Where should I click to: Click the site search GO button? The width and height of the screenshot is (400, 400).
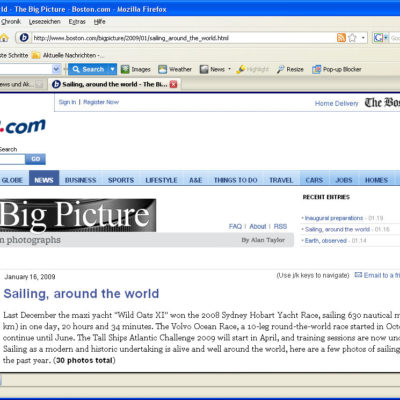36,159
